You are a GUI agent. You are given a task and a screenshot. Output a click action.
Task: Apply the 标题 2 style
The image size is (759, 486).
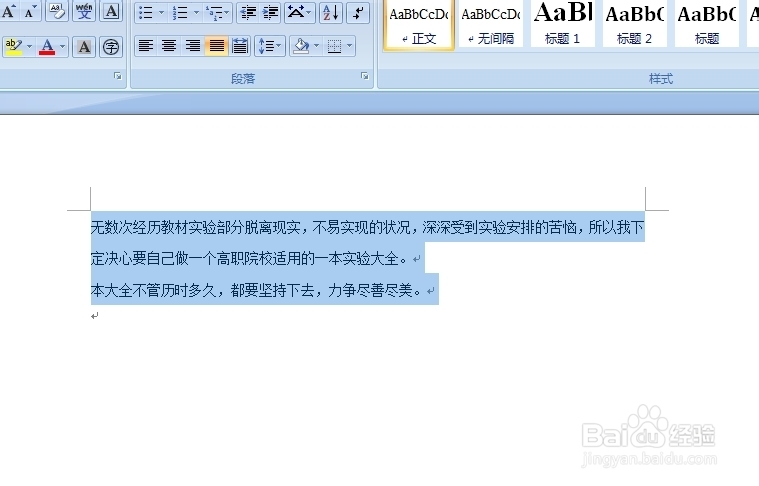pos(635,24)
